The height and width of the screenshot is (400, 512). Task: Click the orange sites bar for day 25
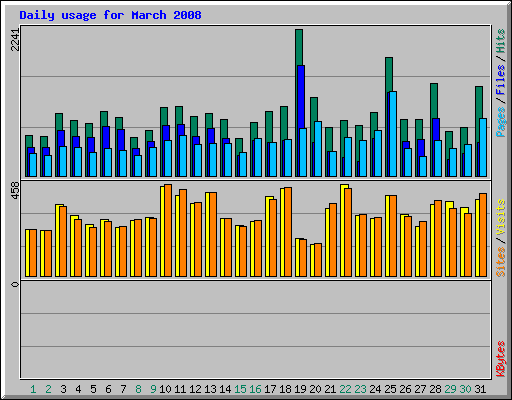tap(393, 236)
